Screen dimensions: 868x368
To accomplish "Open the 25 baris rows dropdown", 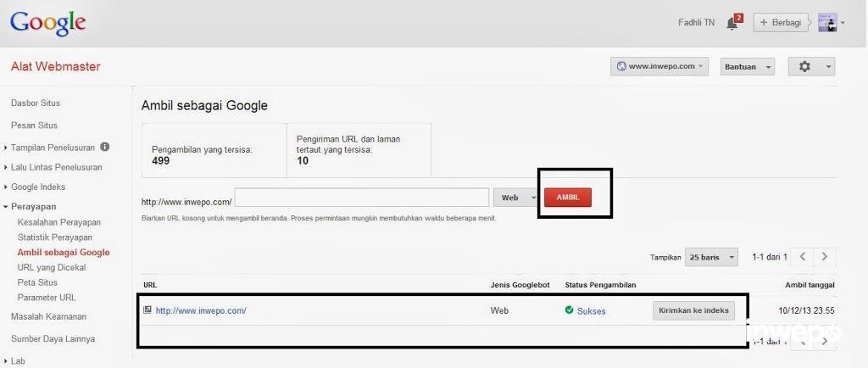I will (711, 257).
